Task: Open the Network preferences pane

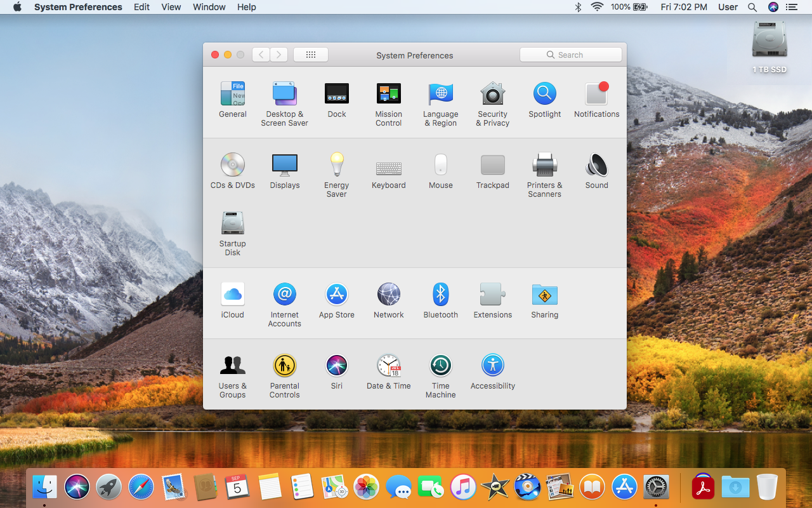Action: pyautogui.click(x=389, y=300)
